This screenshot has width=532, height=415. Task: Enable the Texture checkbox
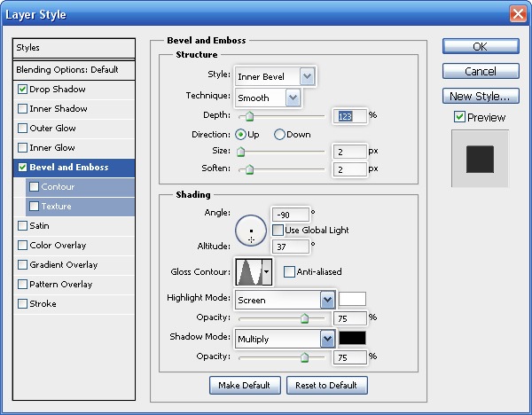pyautogui.click(x=34, y=207)
